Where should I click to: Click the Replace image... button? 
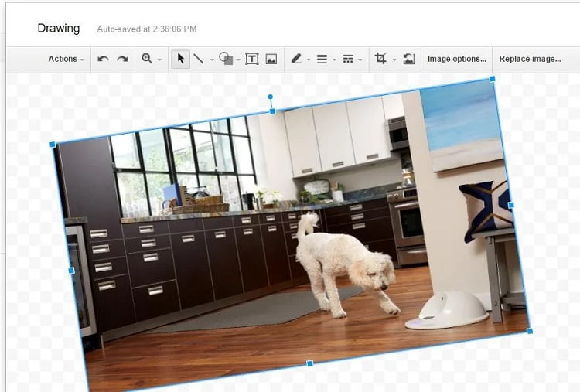click(x=530, y=59)
